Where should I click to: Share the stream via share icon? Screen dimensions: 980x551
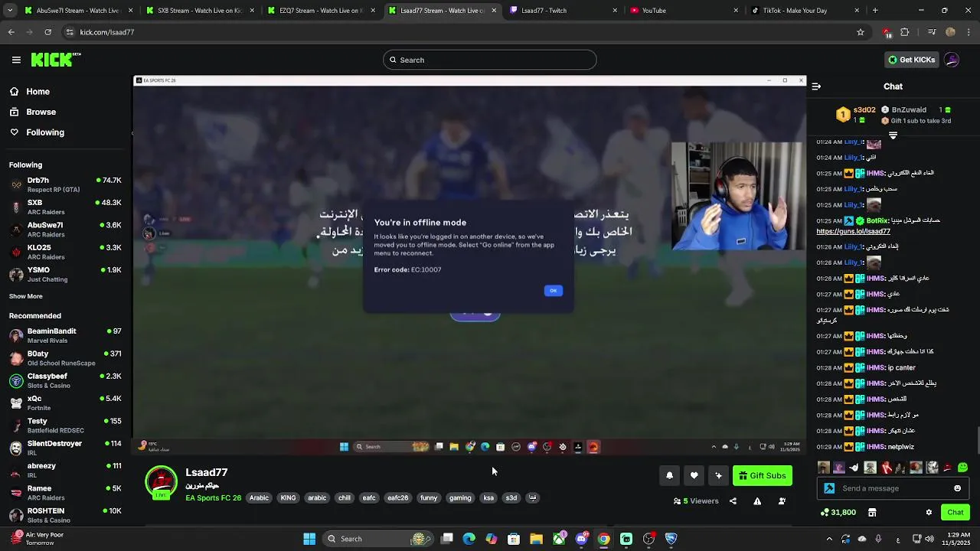click(733, 501)
